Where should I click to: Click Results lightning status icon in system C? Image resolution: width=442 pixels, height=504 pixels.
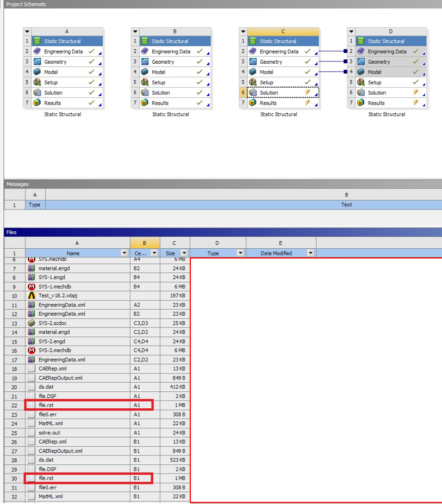(308, 102)
